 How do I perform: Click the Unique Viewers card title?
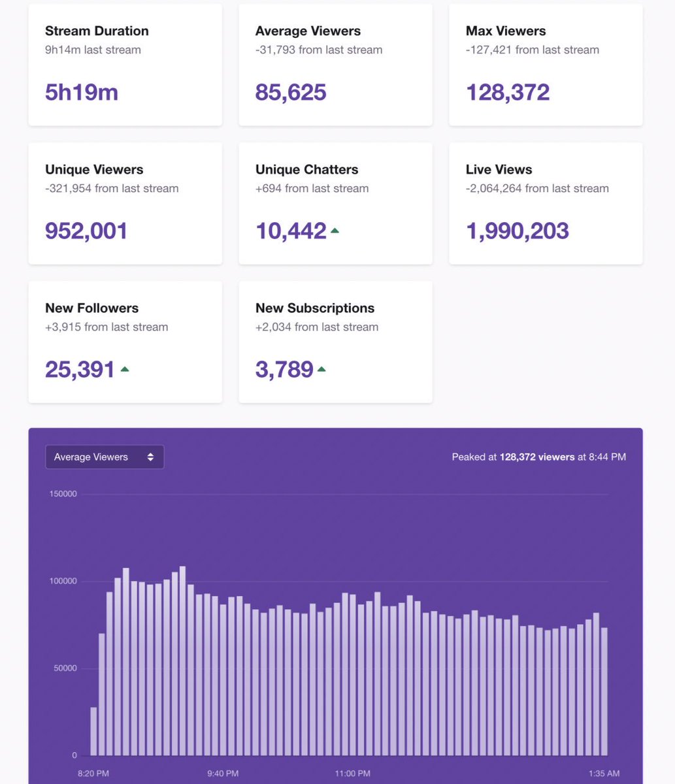(94, 169)
